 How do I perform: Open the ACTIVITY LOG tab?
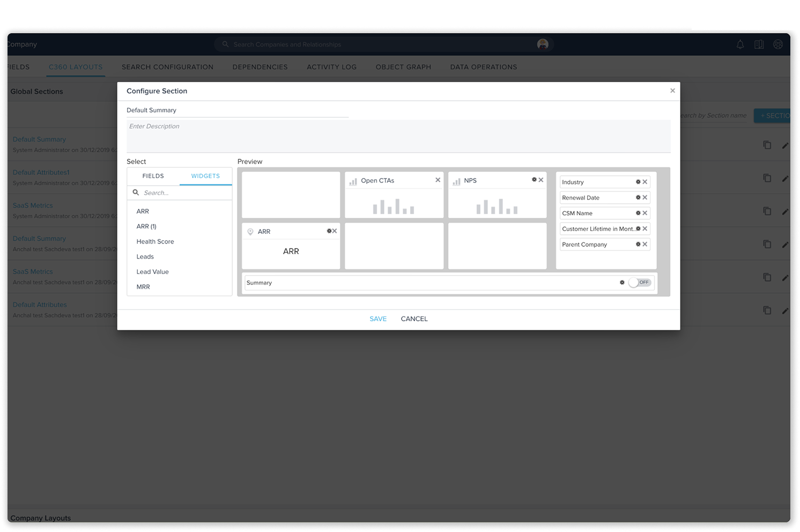(x=331, y=67)
